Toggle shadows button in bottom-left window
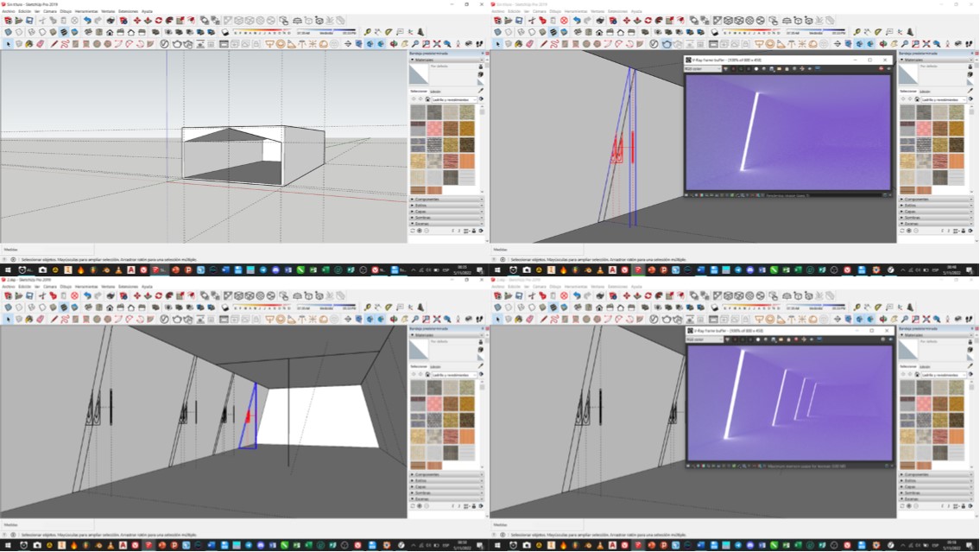 point(225,307)
